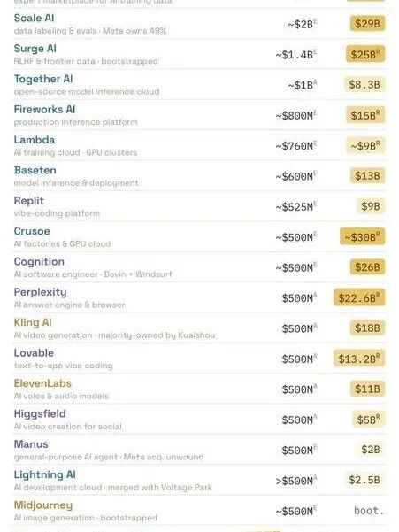Open the Lovable company link
The image size is (399, 532).
[x=34, y=353]
